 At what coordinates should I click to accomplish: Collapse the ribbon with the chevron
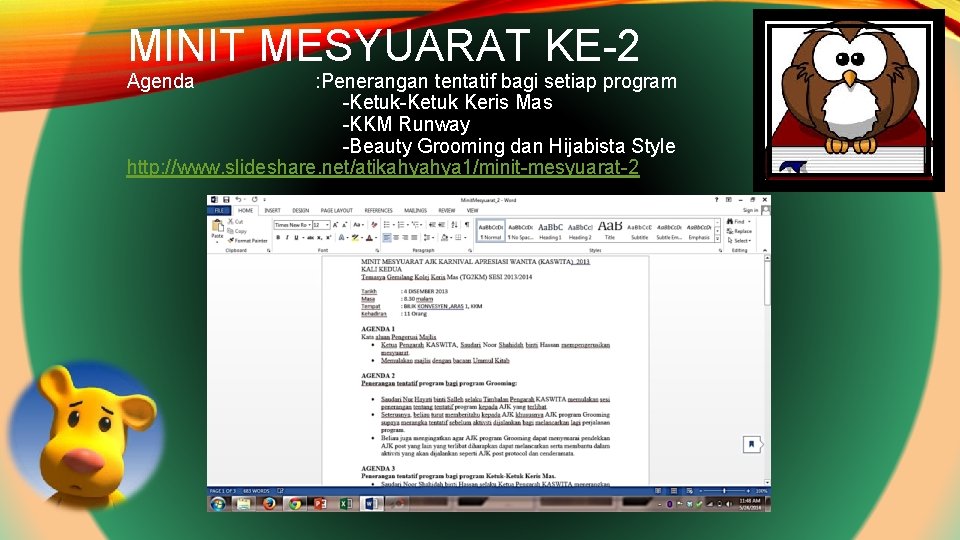click(x=765, y=250)
